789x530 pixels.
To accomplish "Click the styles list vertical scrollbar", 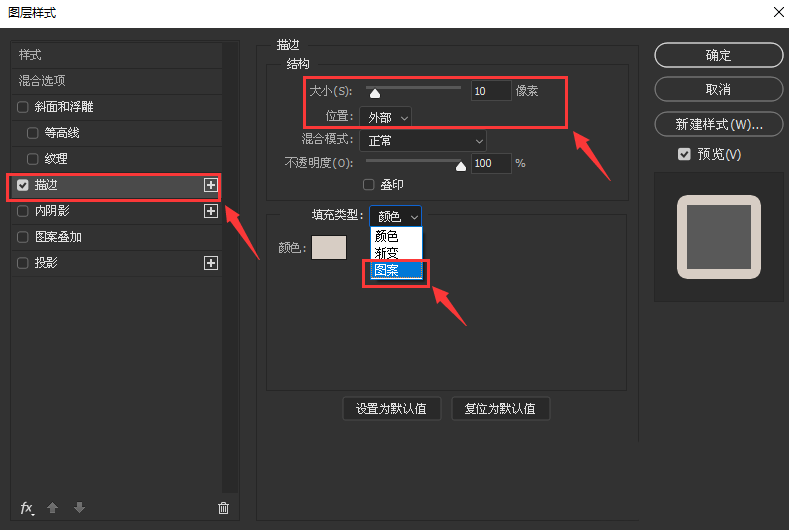I will click(x=230, y=267).
